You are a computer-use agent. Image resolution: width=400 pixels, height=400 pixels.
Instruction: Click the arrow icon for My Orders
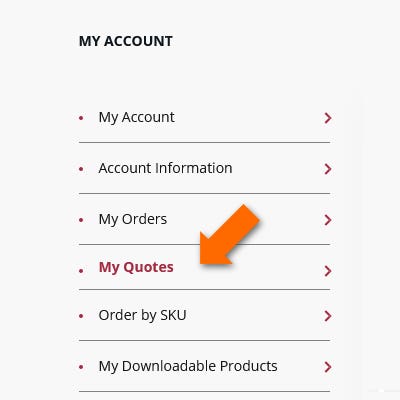point(328,220)
